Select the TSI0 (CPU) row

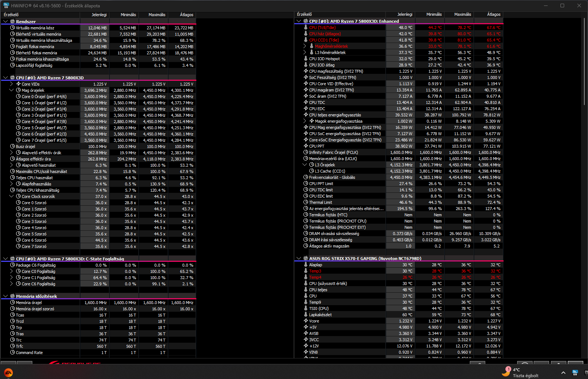pyautogui.click(x=399, y=308)
